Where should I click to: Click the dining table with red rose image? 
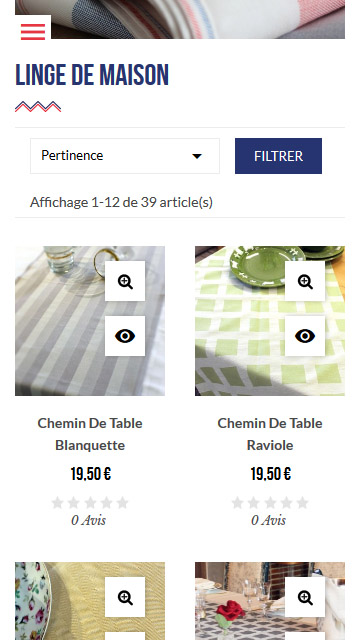click(241, 601)
